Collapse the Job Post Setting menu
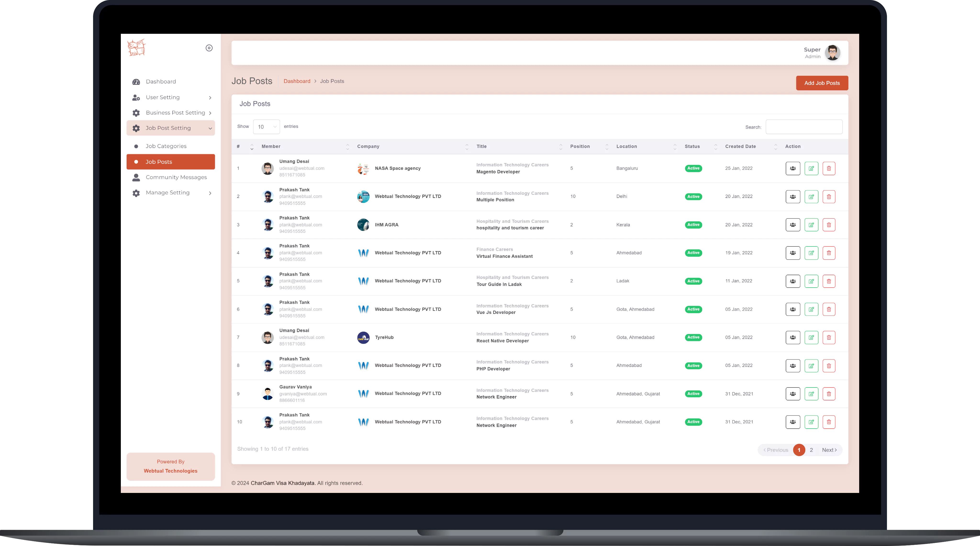Image resolution: width=980 pixels, height=546 pixels. (x=170, y=128)
